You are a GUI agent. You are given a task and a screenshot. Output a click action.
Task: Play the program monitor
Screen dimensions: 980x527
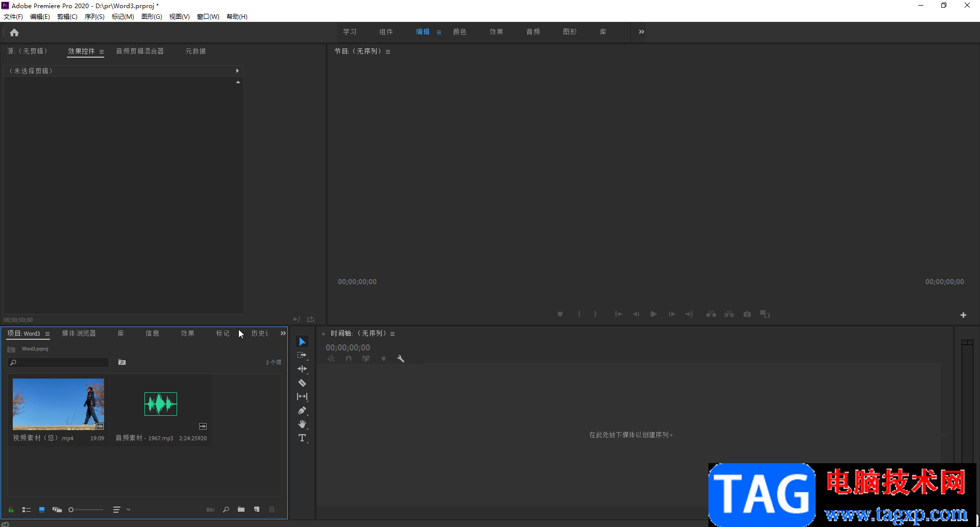(x=653, y=314)
